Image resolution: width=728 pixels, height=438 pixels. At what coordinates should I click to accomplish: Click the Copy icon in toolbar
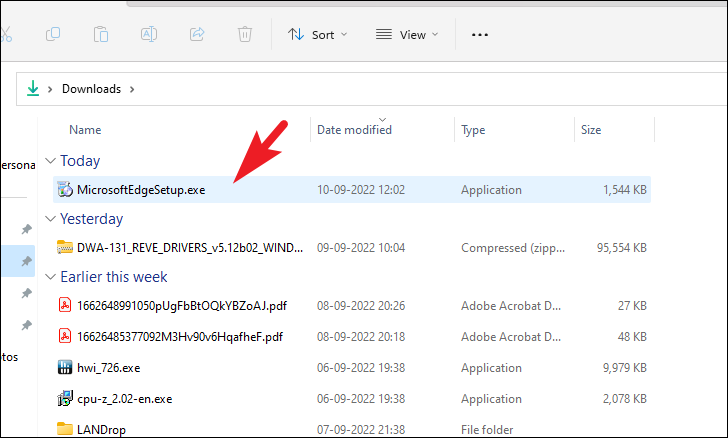point(53,34)
